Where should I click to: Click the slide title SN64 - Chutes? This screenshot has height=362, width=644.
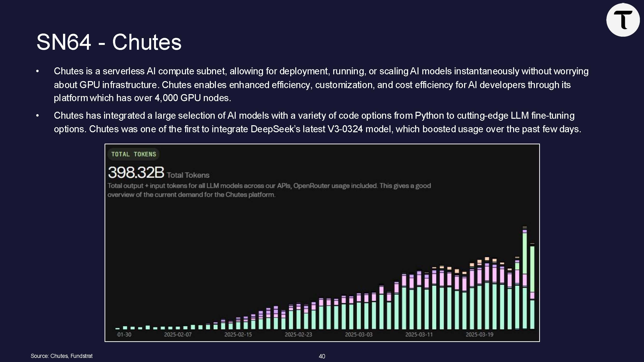click(x=109, y=42)
